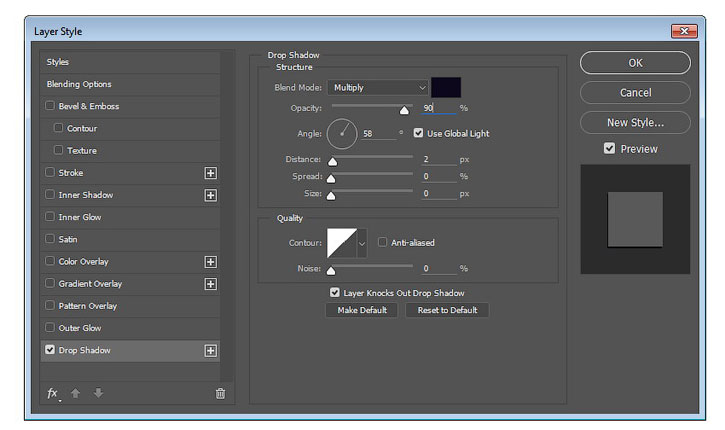This screenshot has height=430, width=725.
Task: Add another Drop Shadow with plus icon
Action: click(x=210, y=350)
